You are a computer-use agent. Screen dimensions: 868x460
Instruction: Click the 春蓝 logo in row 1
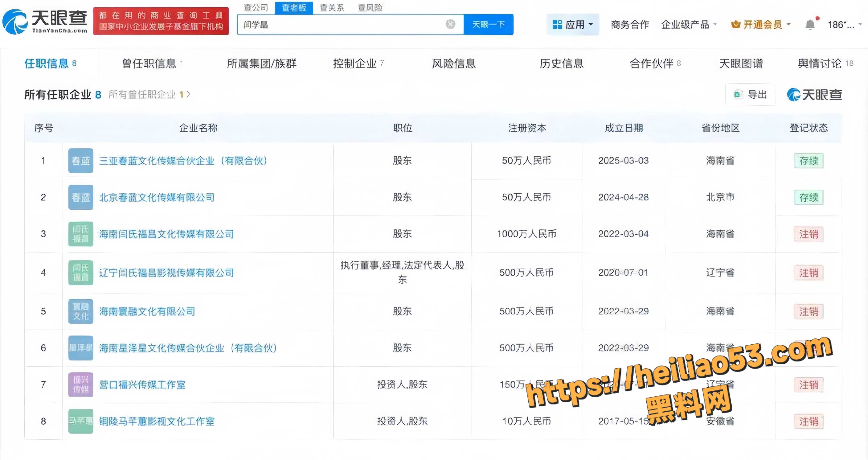[x=81, y=160]
